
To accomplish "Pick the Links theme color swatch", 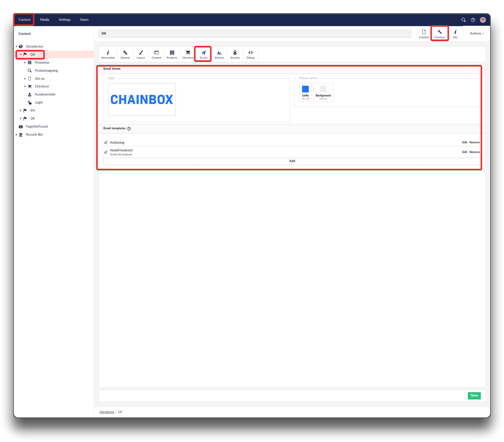I will click(x=305, y=89).
